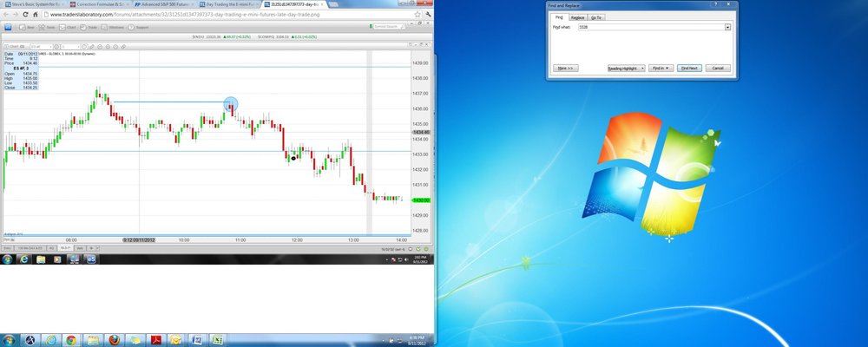Open Adobe Reader from the main taskbar

(156, 340)
